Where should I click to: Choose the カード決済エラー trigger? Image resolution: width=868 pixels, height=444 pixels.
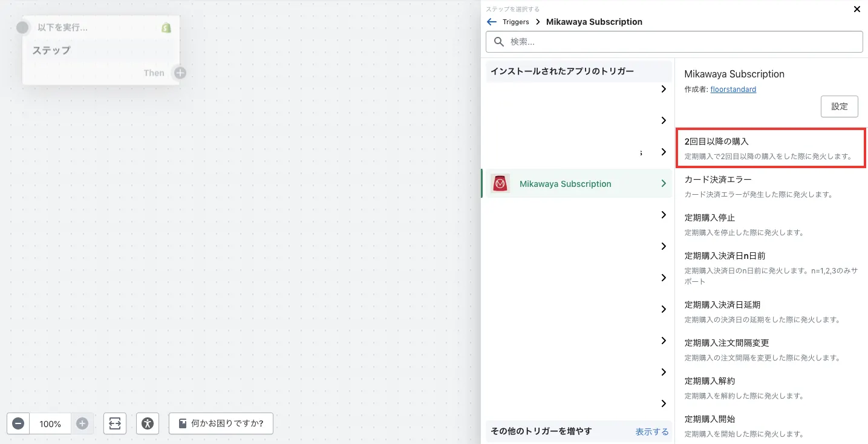pos(771,186)
